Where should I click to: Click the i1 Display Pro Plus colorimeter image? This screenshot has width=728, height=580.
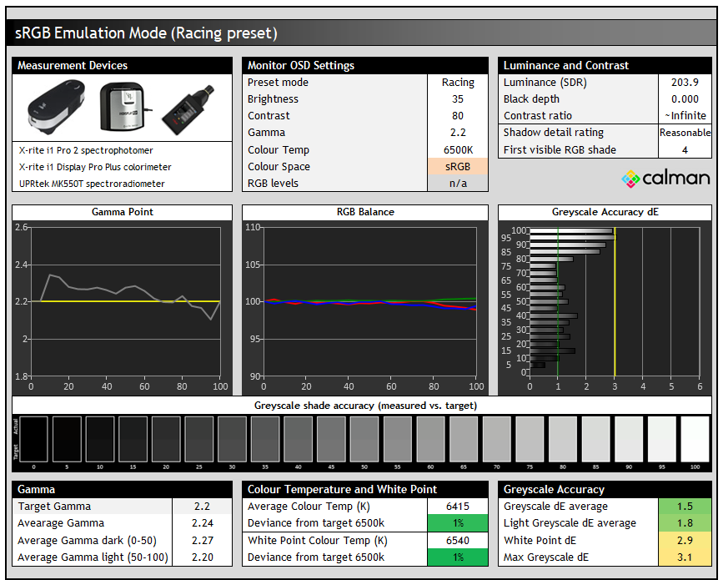pyautogui.click(x=123, y=108)
